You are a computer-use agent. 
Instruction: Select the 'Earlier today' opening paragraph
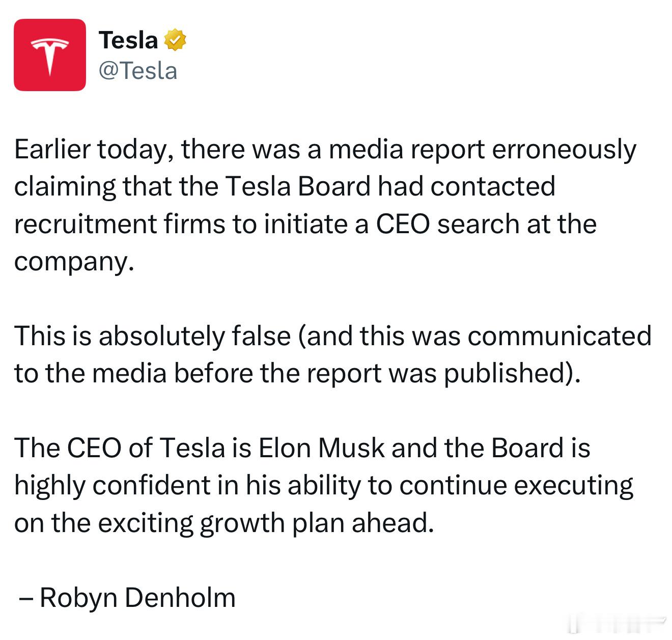point(325,205)
